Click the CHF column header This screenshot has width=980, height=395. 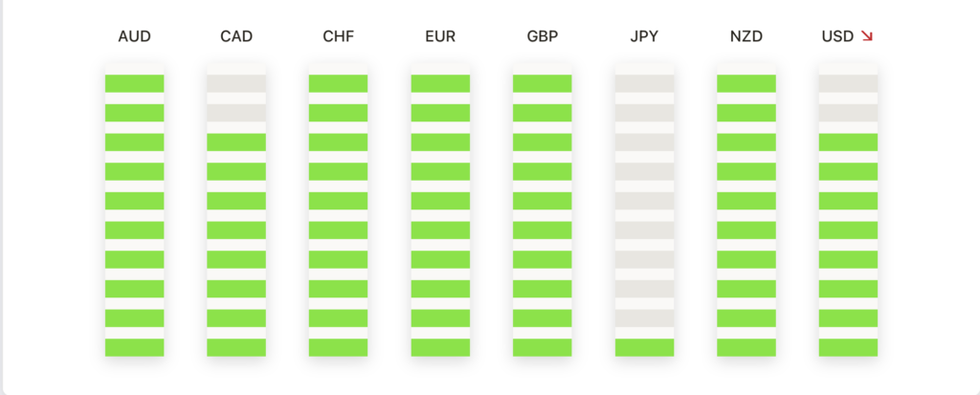pos(338,36)
